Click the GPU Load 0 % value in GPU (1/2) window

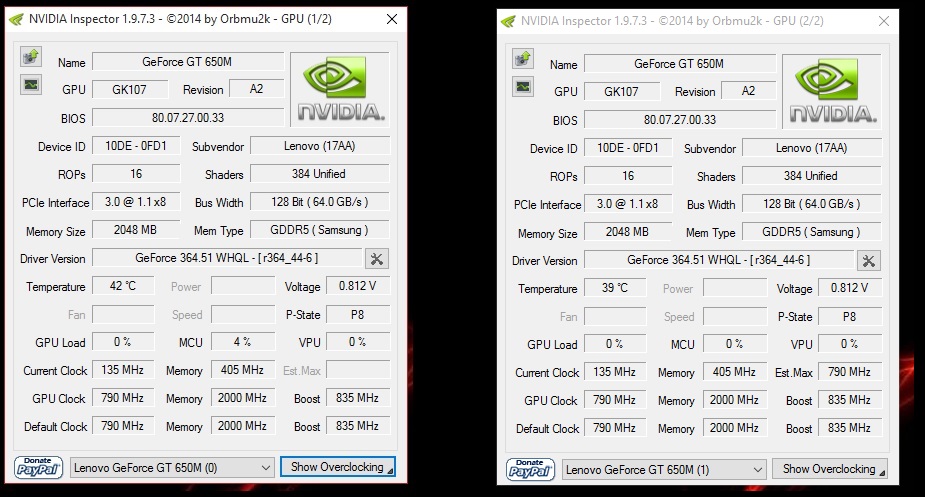click(123, 342)
